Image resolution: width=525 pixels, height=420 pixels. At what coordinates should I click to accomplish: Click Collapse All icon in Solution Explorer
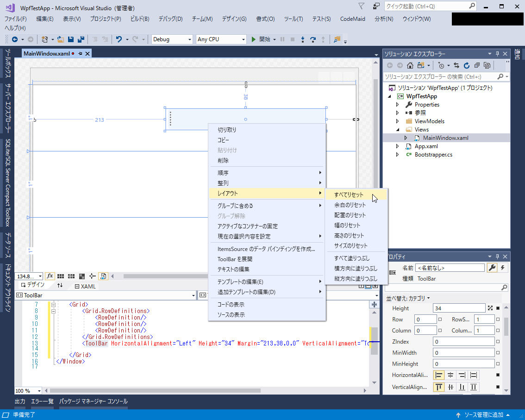tap(477, 65)
